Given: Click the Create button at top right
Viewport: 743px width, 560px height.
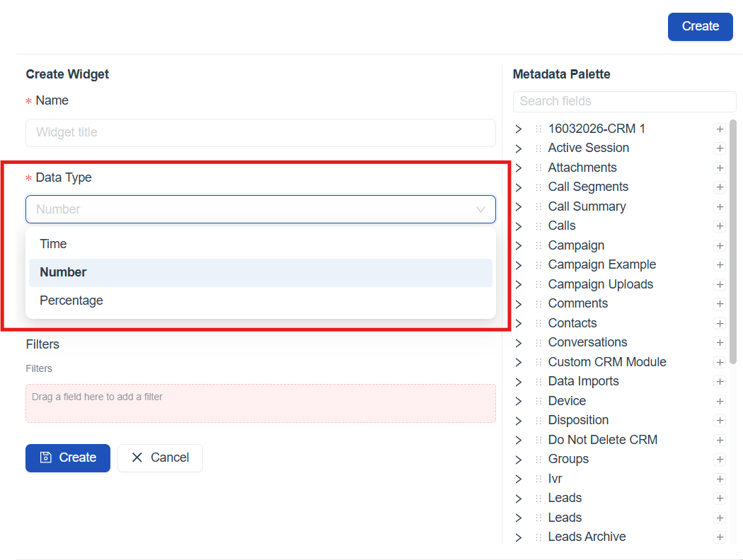Looking at the screenshot, I should pyautogui.click(x=700, y=26).
